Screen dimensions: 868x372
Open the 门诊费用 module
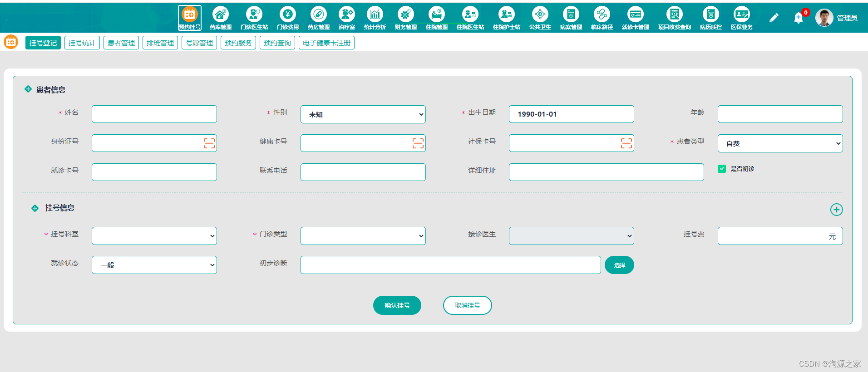(x=288, y=18)
